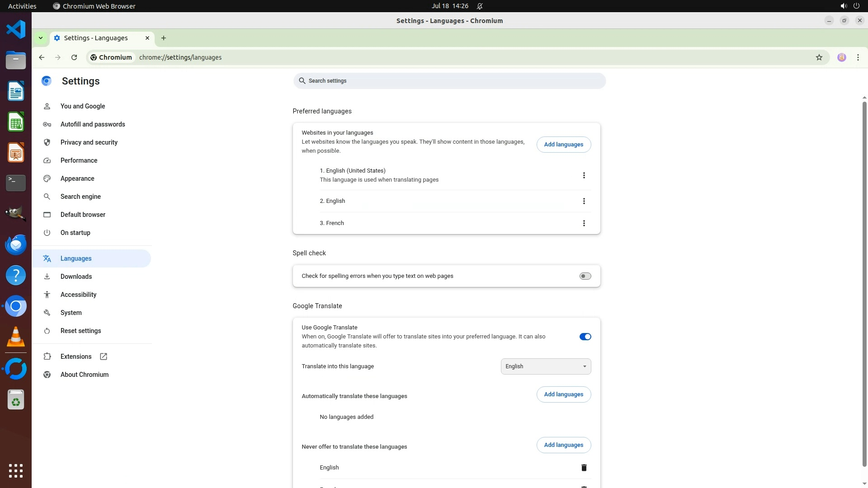This screenshot has width=868, height=488.
Task: Add languages to preferred languages
Action: click(x=563, y=145)
